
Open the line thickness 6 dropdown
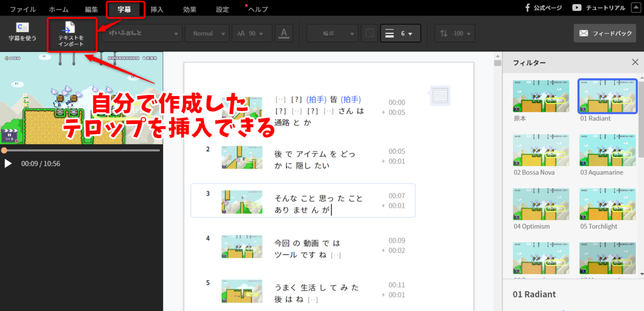point(400,33)
